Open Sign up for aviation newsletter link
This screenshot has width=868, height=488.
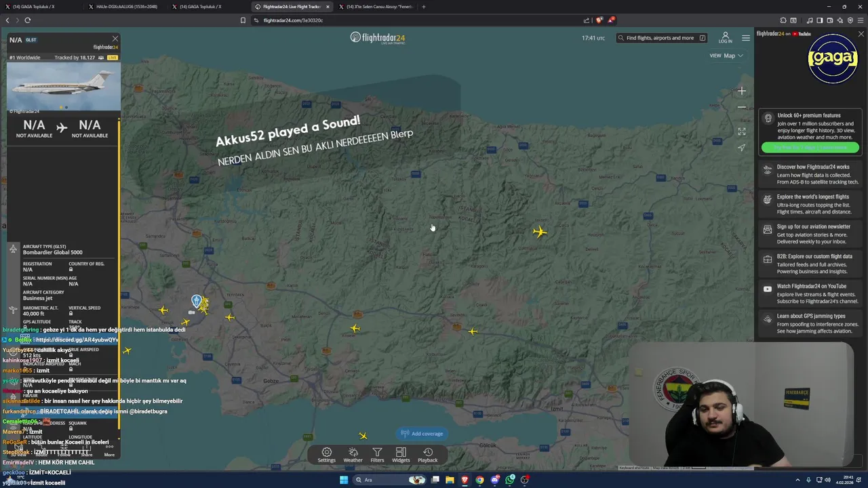pos(810,234)
